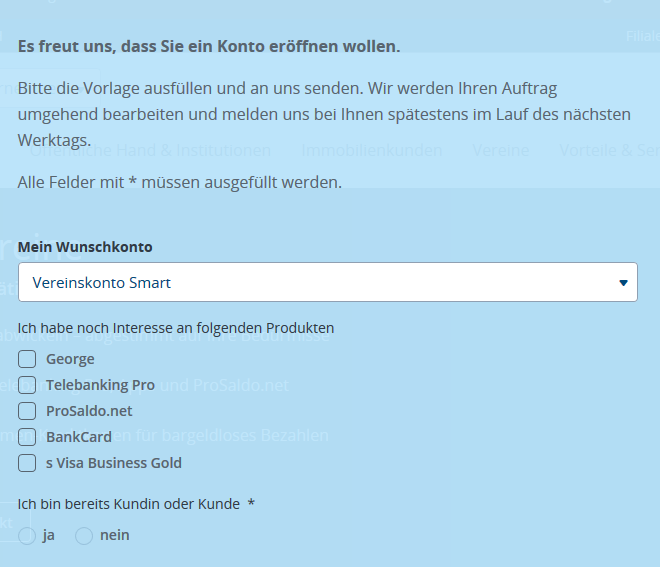
Task: Choose the 'ja' radio button
Action: (27, 536)
